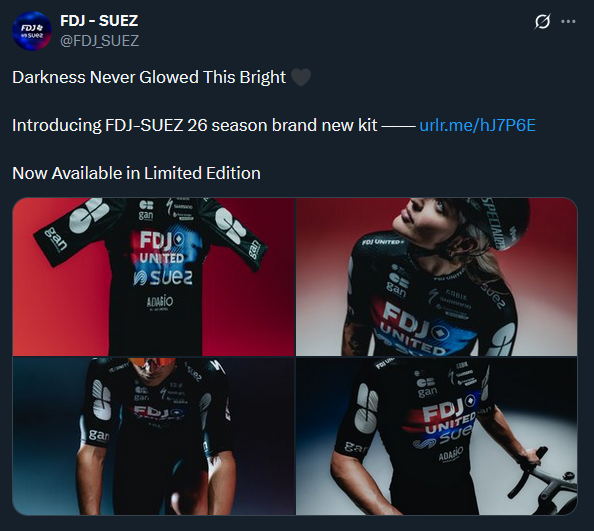Image resolution: width=594 pixels, height=531 pixels.
Task: Click the ADAGIO logo on the flat-lay jersey
Action: coord(160,302)
